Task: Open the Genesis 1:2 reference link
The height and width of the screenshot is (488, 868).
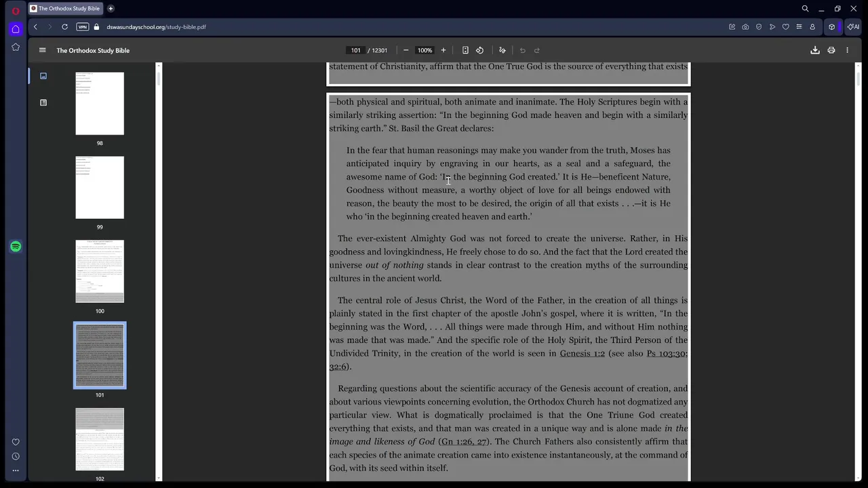Action: click(583, 353)
